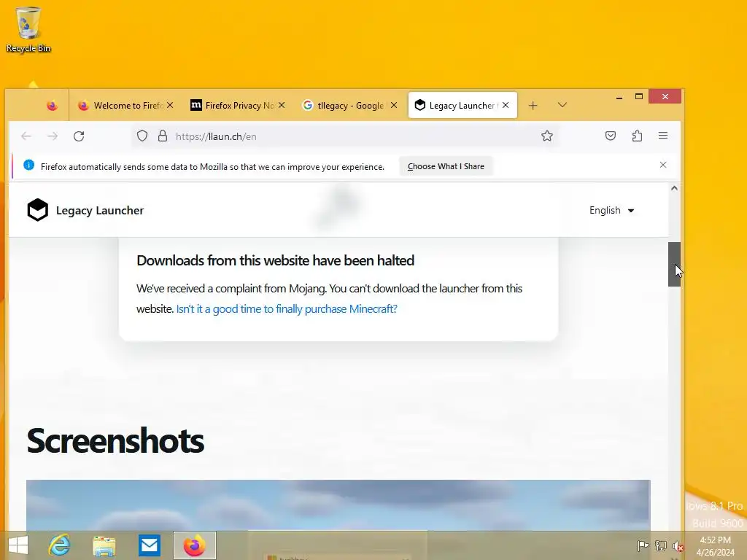Close the Firefox Privacy Notice tab
The image size is (747, 560).
click(282, 105)
